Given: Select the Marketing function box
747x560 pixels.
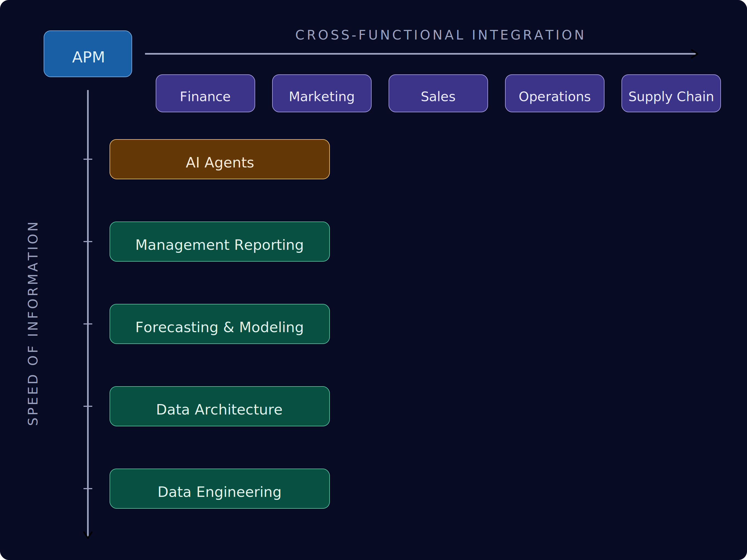Looking at the screenshot, I should [322, 94].
